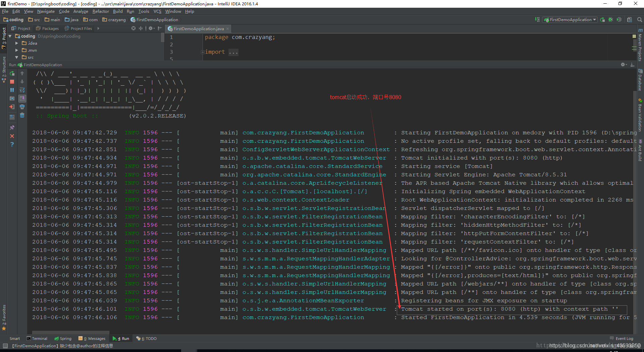Click the Restore Layout icon in Run panel
The image size is (644, 352).
12,117
